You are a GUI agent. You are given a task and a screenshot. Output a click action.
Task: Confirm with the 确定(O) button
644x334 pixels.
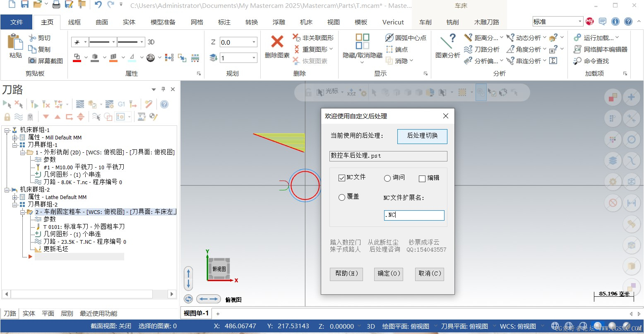[x=389, y=274]
